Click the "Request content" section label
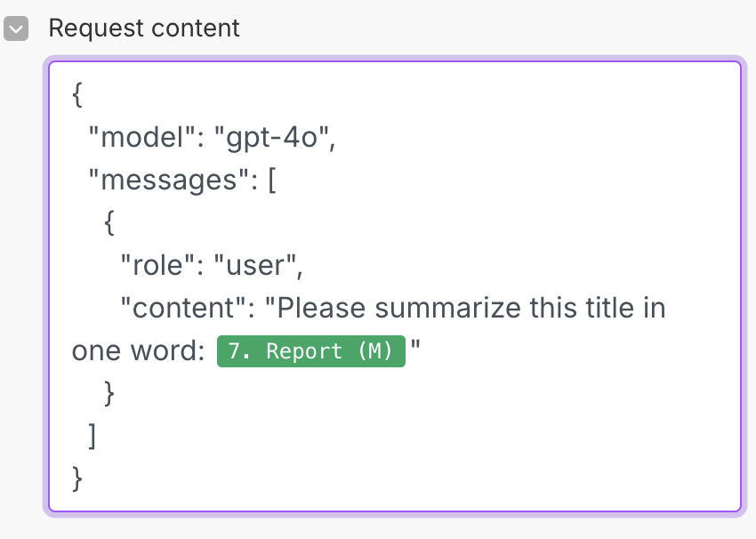The image size is (756, 539). click(144, 28)
